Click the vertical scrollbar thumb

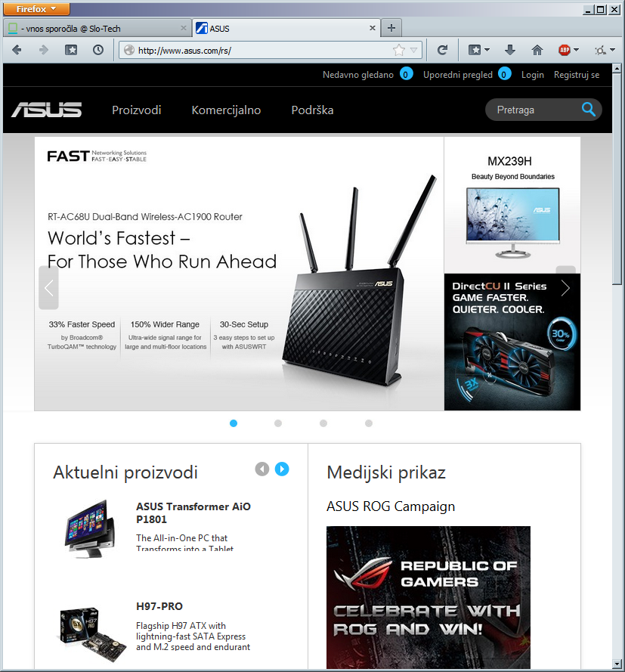tap(617, 178)
